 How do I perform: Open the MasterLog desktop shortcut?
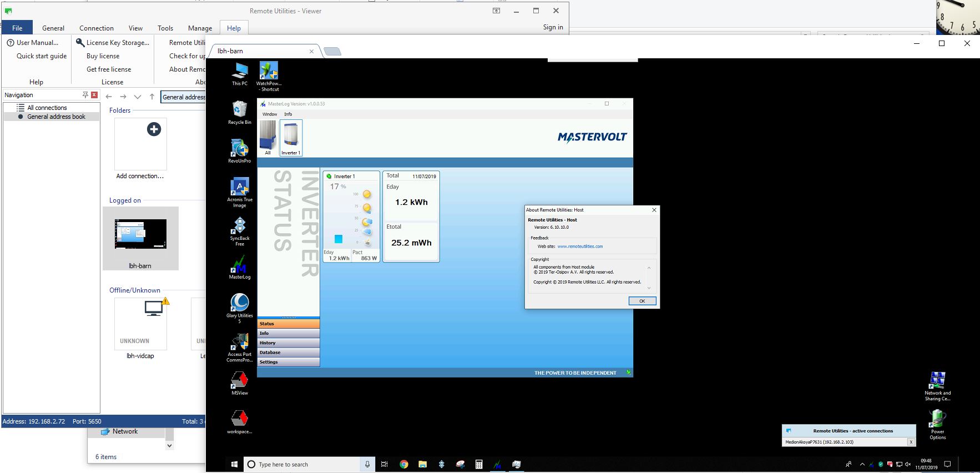240,265
